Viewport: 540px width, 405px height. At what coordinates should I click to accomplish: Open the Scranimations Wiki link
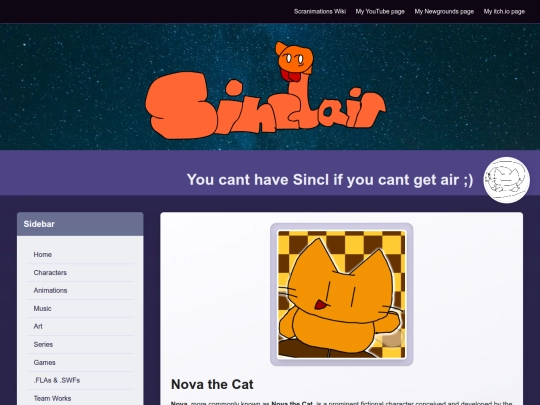[x=320, y=12]
